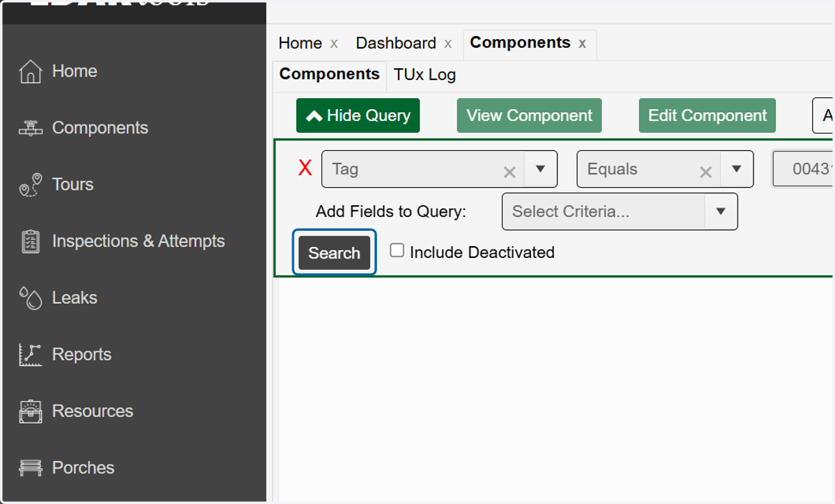
Task: Open Inspections & Attempts in sidebar
Action: pos(138,241)
